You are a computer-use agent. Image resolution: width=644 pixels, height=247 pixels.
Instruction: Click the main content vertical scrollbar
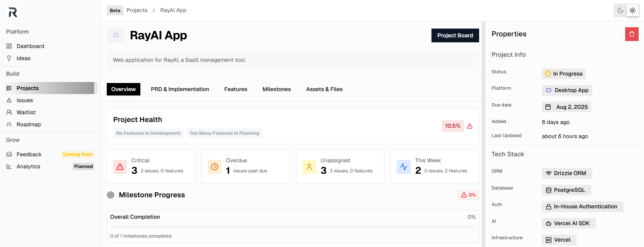(484, 134)
